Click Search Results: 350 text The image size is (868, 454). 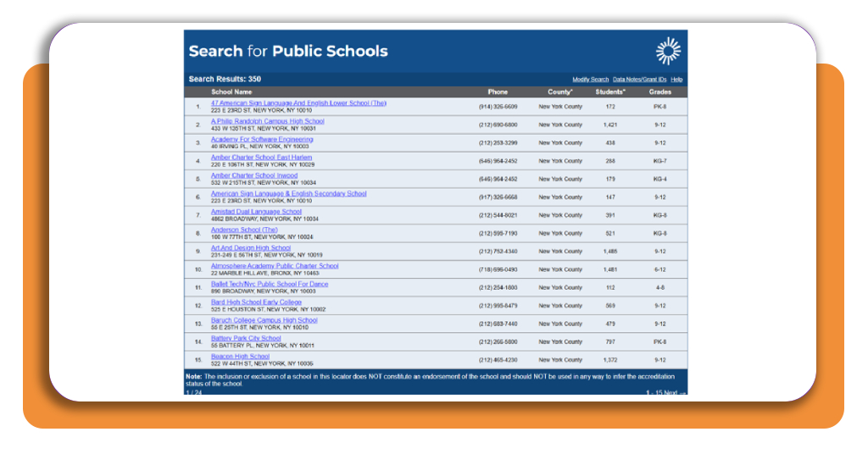[225, 79]
